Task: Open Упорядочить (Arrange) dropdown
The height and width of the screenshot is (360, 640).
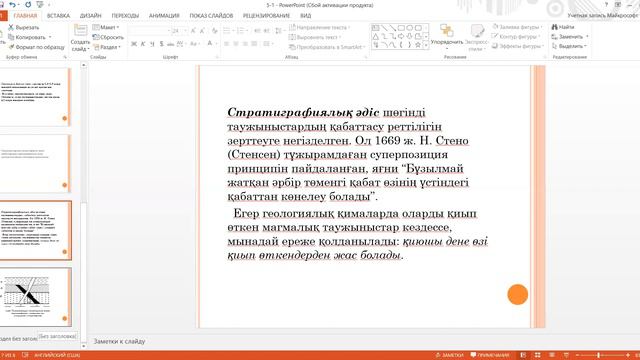Action: pos(447,36)
